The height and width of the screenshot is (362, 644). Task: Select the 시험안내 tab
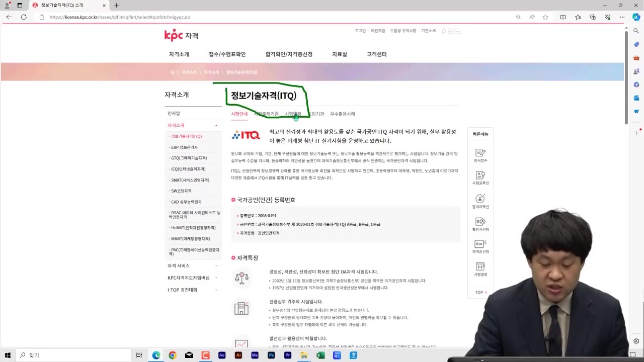pos(239,114)
